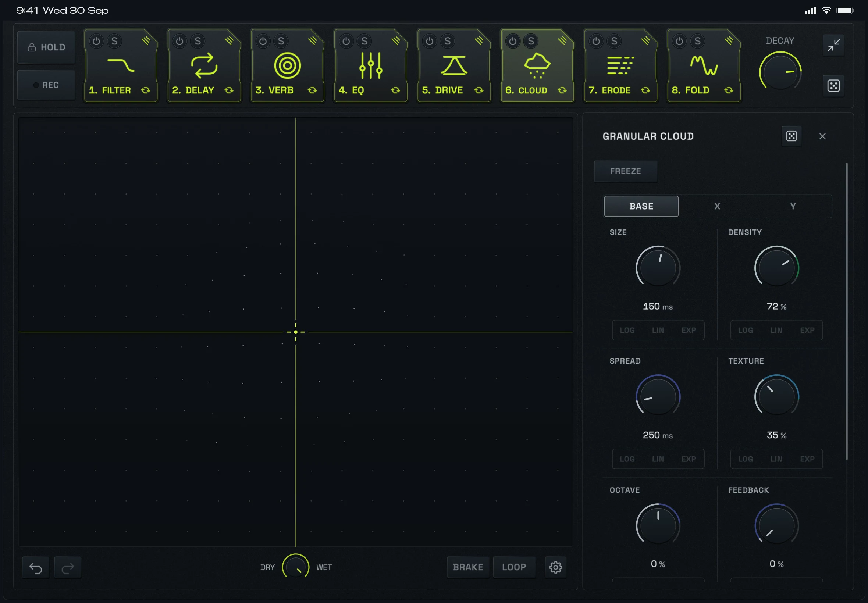This screenshot has height=603, width=868.
Task: Select the Drive effect icon
Action: tap(454, 65)
